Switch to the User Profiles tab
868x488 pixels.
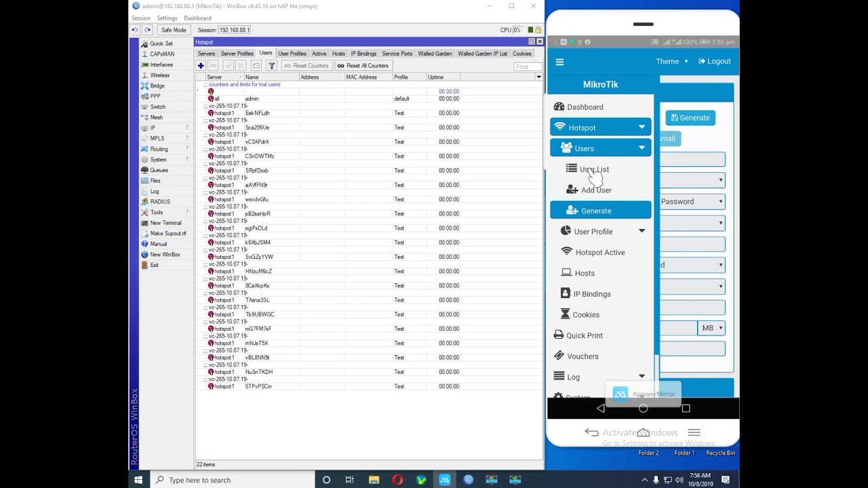coord(292,54)
